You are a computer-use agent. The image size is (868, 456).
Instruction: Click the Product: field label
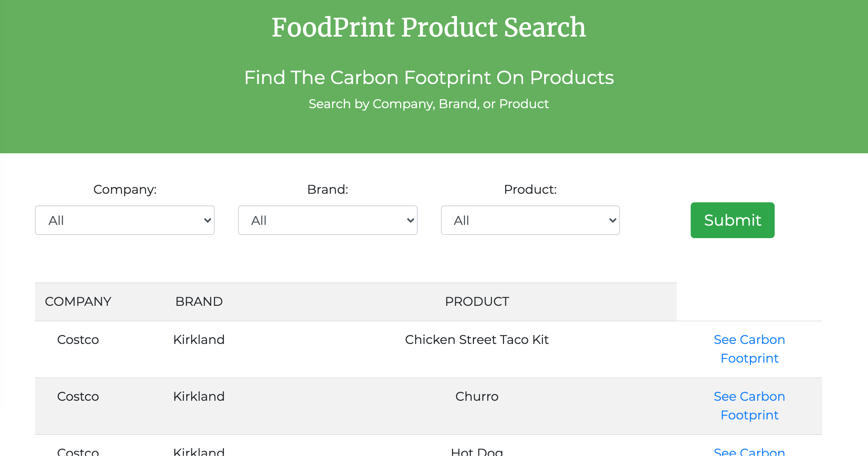(x=530, y=189)
